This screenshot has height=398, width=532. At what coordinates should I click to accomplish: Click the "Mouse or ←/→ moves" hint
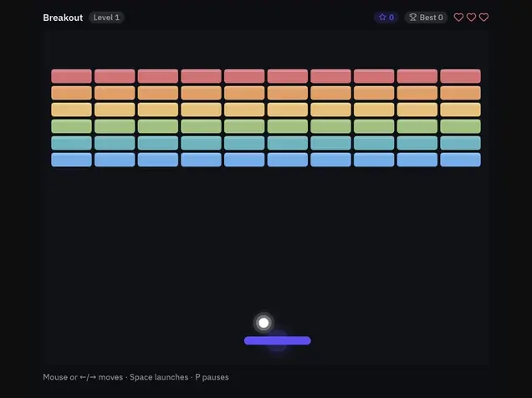click(x=83, y=377)
